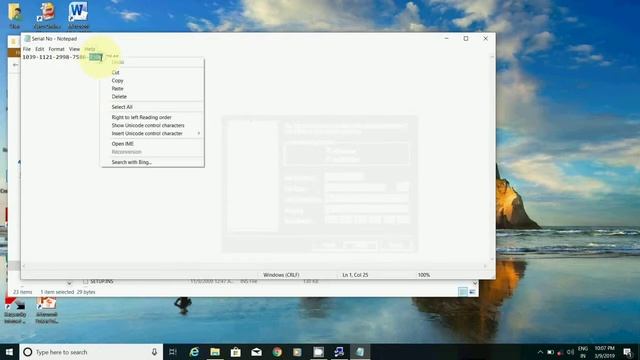Click the 100% zoom status entry

point(424,275)
